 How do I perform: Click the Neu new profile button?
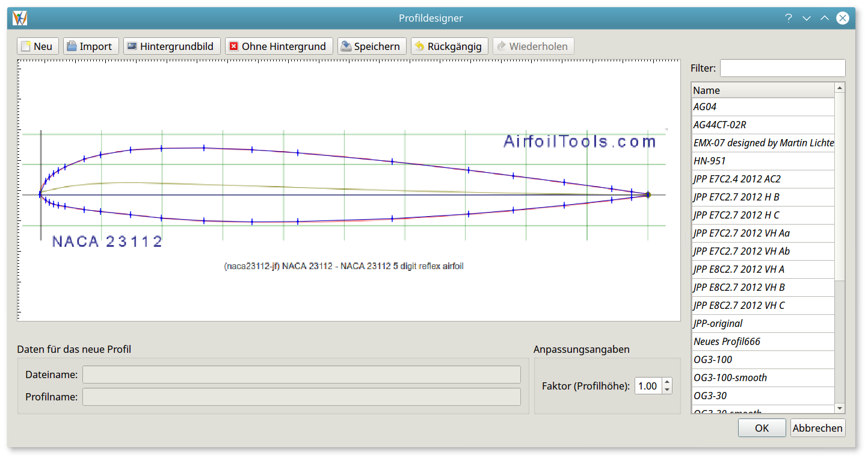pos(37,46)
